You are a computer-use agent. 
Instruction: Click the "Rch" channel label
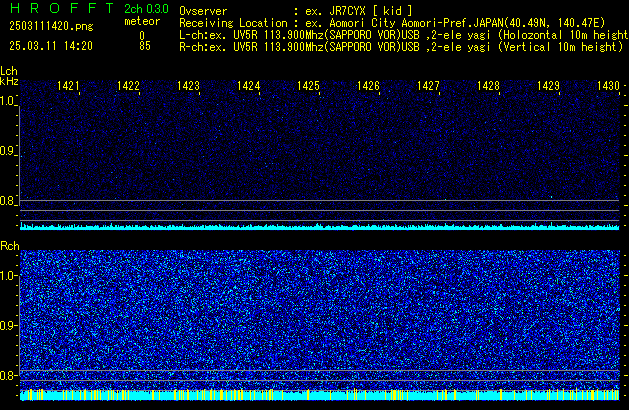point(10,246)
